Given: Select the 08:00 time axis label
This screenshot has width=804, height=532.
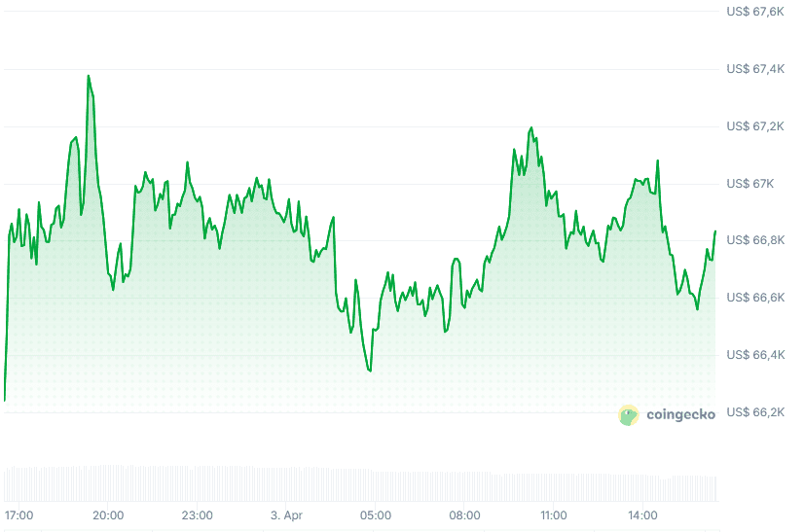Looking at the screenshot, I should coord(465,514).
